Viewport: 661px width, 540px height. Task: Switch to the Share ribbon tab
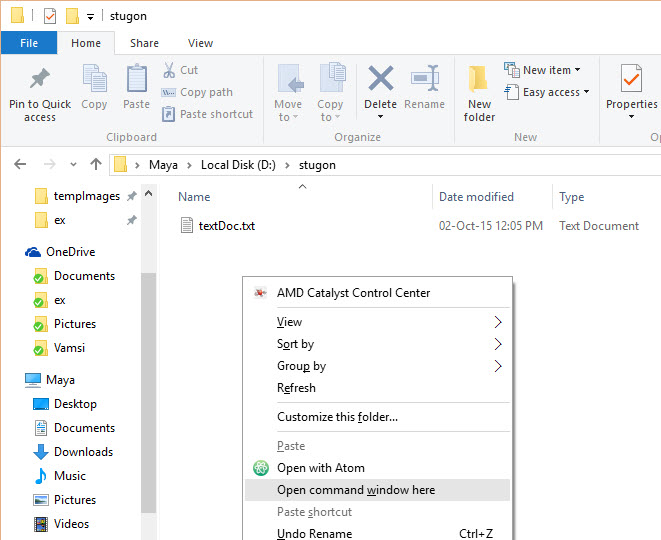pos(144,43)
